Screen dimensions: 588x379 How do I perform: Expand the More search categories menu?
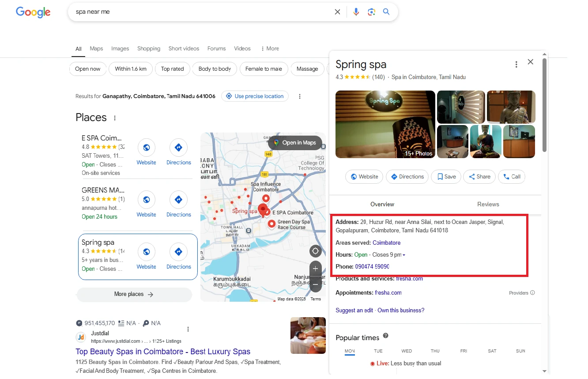coord(270,49)
